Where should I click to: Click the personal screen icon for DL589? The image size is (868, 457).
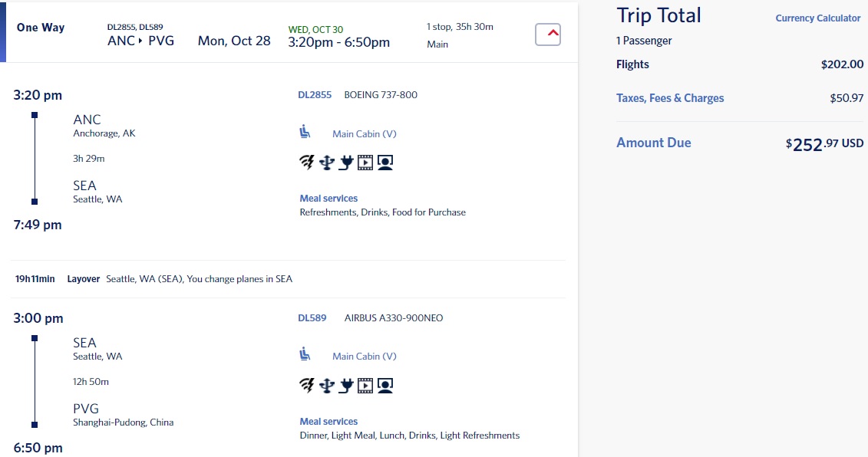click(x=385, y=385)
